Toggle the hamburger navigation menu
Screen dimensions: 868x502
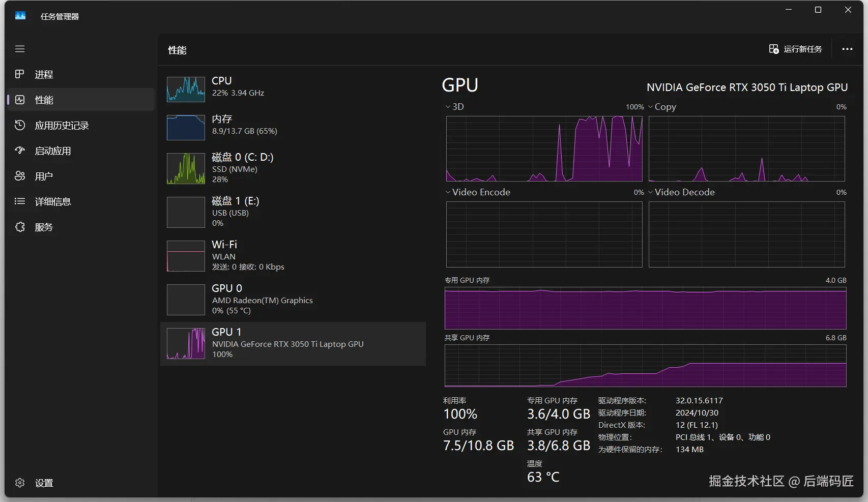tap(20, 49)
